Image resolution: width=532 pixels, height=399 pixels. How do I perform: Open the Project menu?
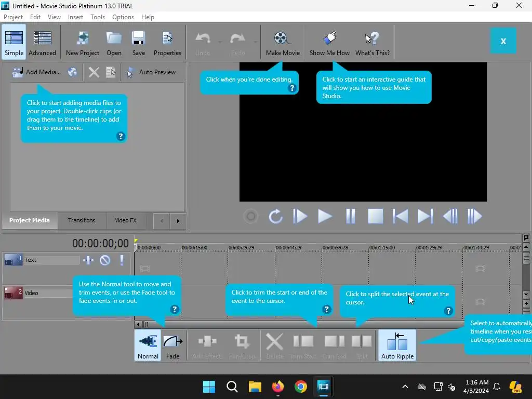click(x=13, y=17)
